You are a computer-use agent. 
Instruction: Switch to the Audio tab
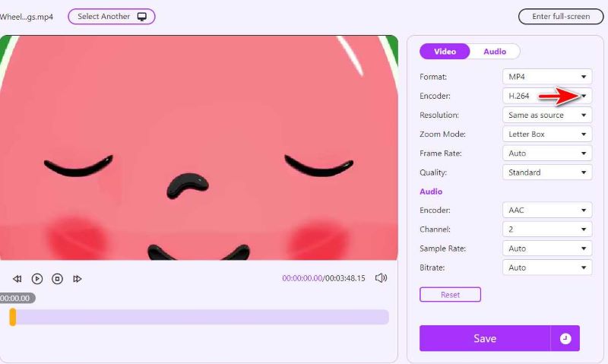pyautogui.click(x=495, y=52)
